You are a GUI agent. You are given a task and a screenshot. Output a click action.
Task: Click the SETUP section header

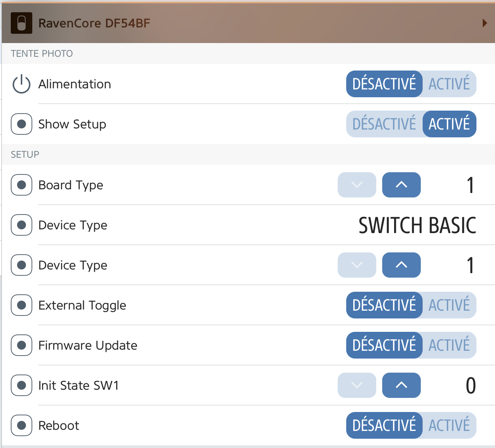25,154
